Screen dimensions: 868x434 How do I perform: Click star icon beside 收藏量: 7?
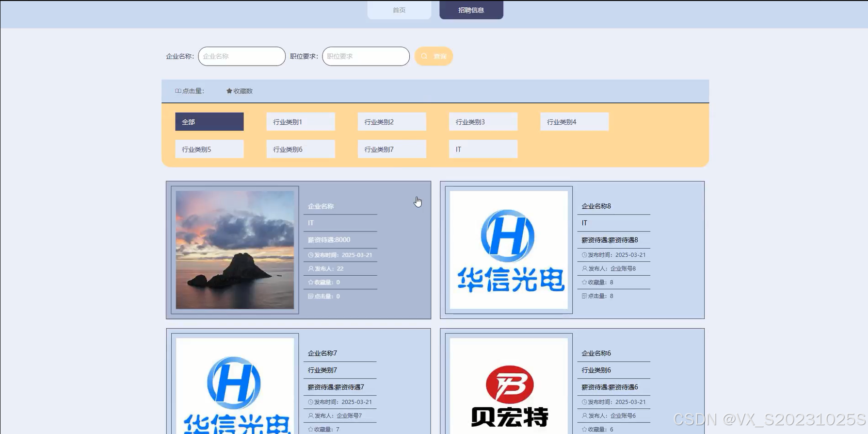311,429
